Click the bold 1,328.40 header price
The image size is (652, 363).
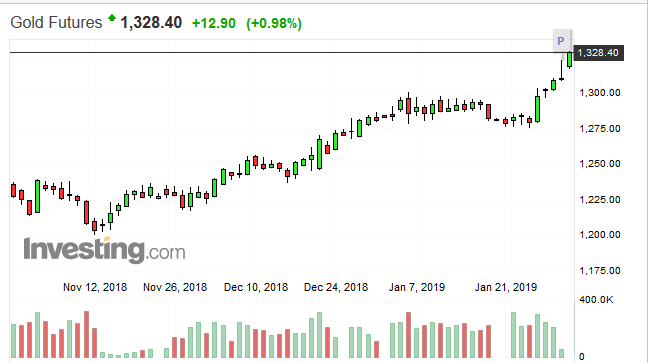151,22
